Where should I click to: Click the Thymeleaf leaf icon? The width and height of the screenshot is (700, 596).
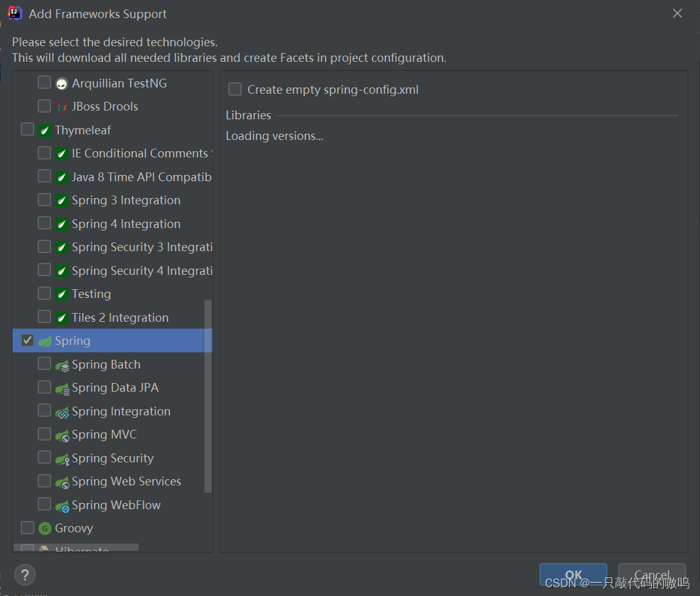coord(44,131)
